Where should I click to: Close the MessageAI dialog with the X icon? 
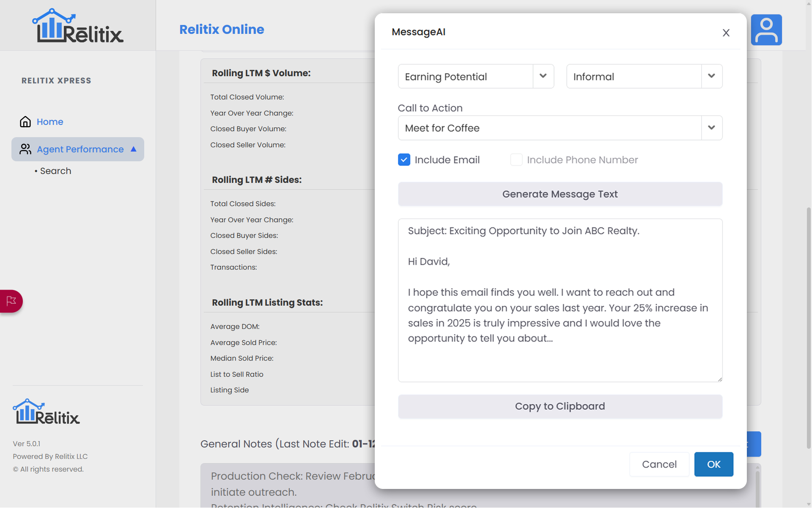726,33
